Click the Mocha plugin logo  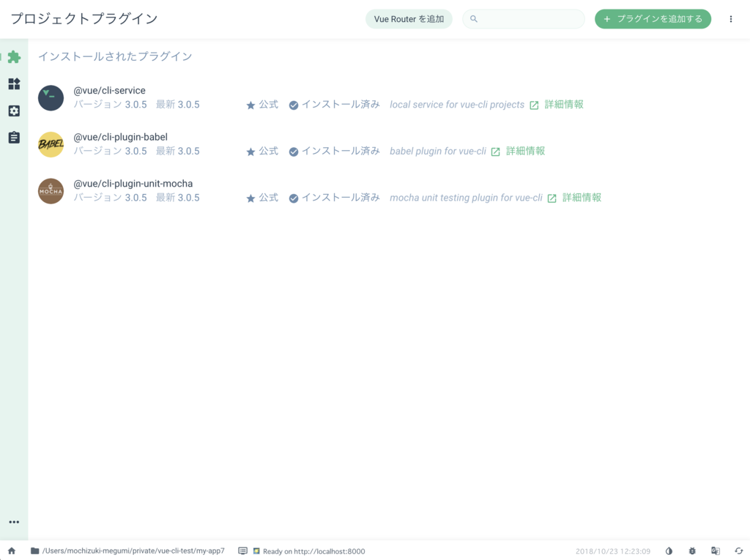click(51, 191)
